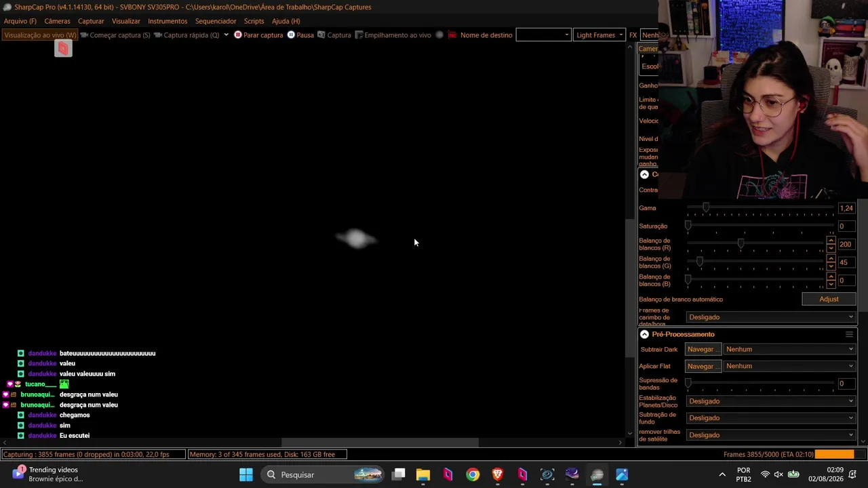868x488 pixels.
Task: Open the Sequenciador menu
Action: 216,21
